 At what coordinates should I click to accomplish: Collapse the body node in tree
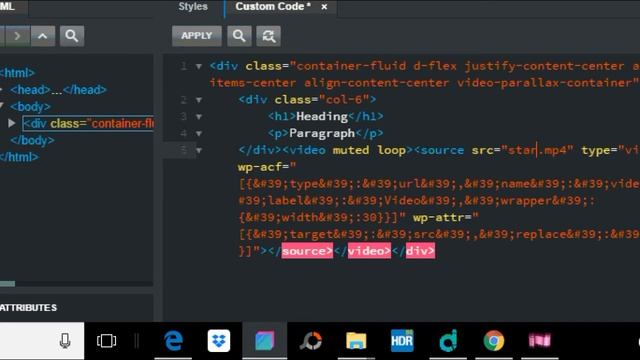[2, 106]
